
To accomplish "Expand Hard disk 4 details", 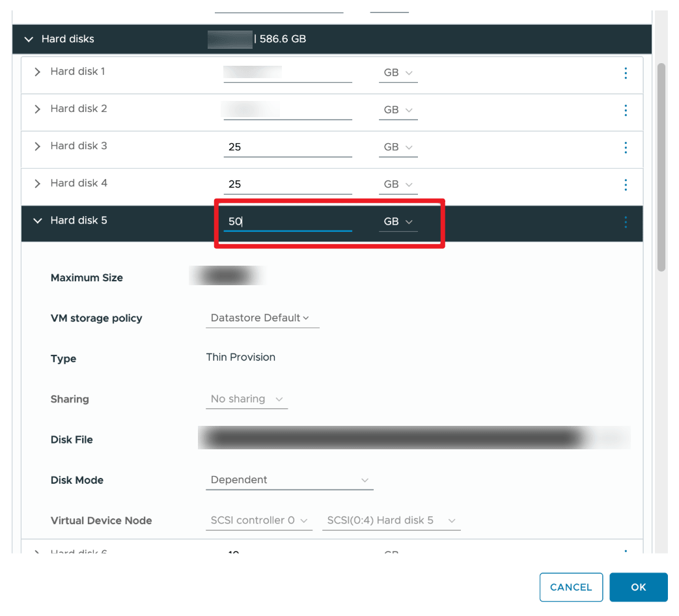I will point(37,183).
